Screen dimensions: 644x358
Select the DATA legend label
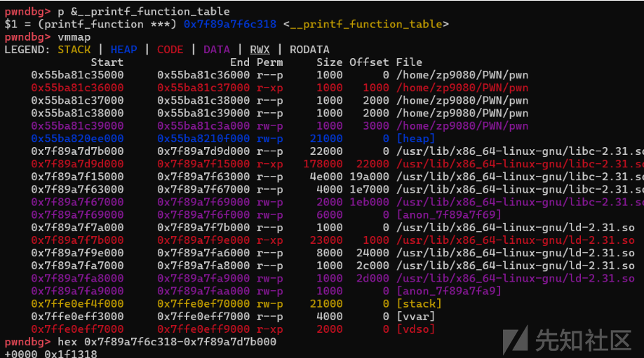[x=217, y=50]
